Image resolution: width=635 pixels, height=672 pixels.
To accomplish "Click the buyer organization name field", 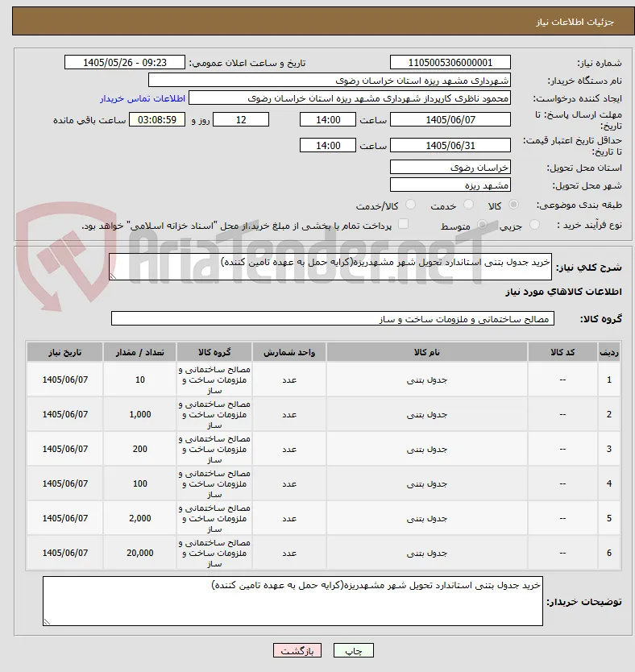I will click(330, 81).
